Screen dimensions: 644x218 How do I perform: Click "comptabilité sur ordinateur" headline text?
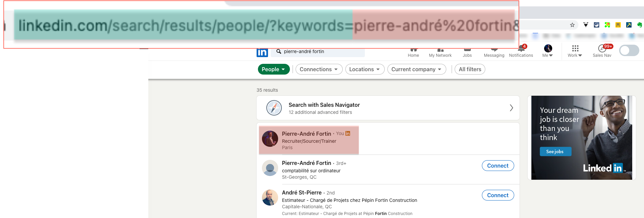pos(311,171)
